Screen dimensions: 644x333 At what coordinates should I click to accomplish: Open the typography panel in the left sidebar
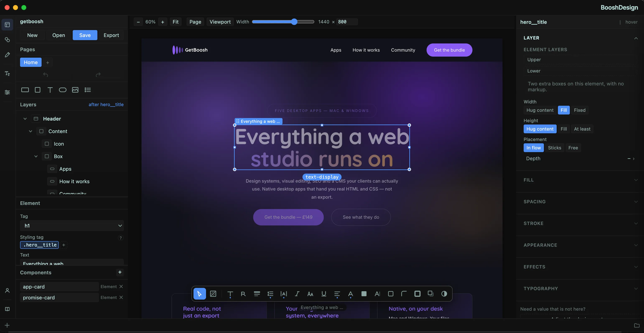coord(7,74)
